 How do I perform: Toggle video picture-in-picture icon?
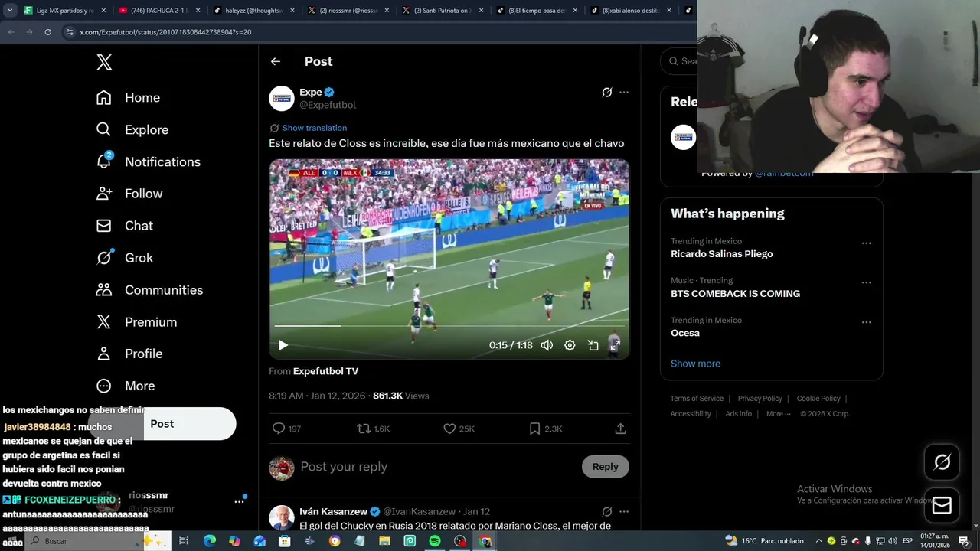click(593, 345)
